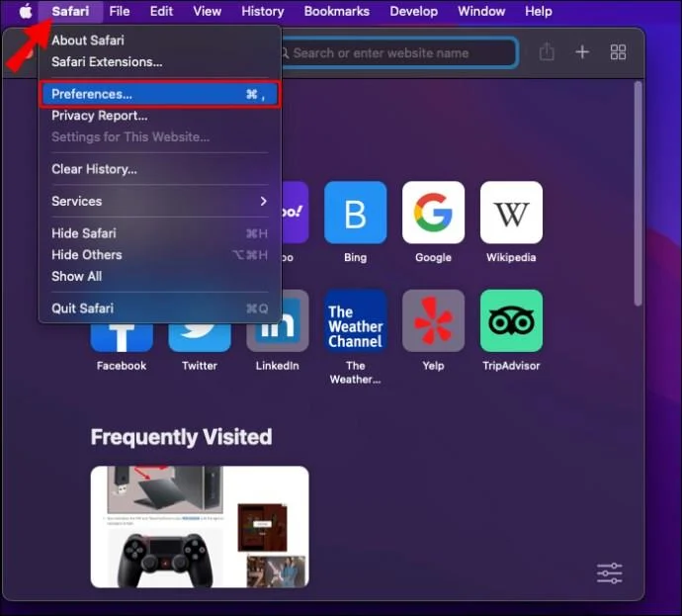This screenshot has height=616, width=682.
Task: Open Twitter favorite tile
Action: tap(200, 337)
